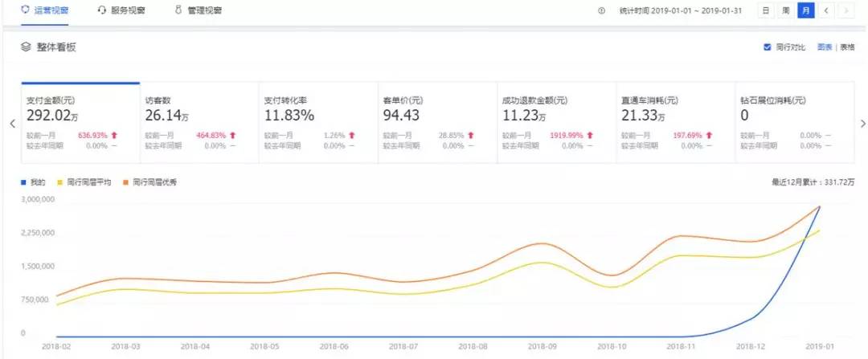Click the 292.02万 payment amount value

(52, 116)
